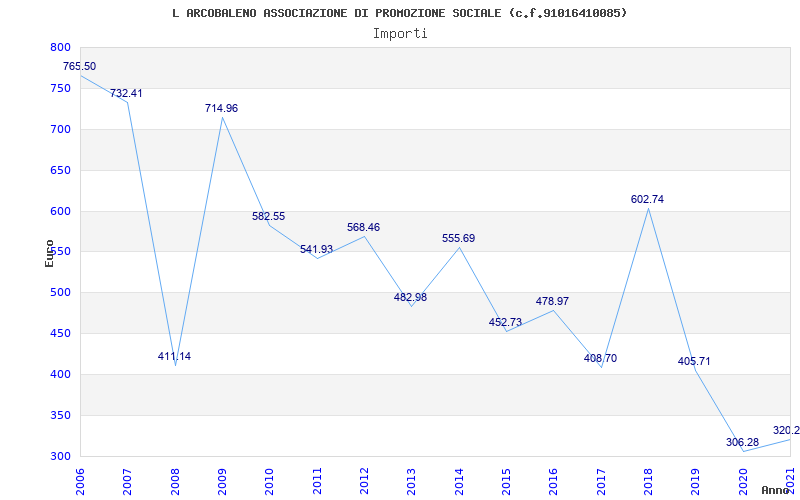Click the 2011 year label on x-axis

tap(317, 482)
